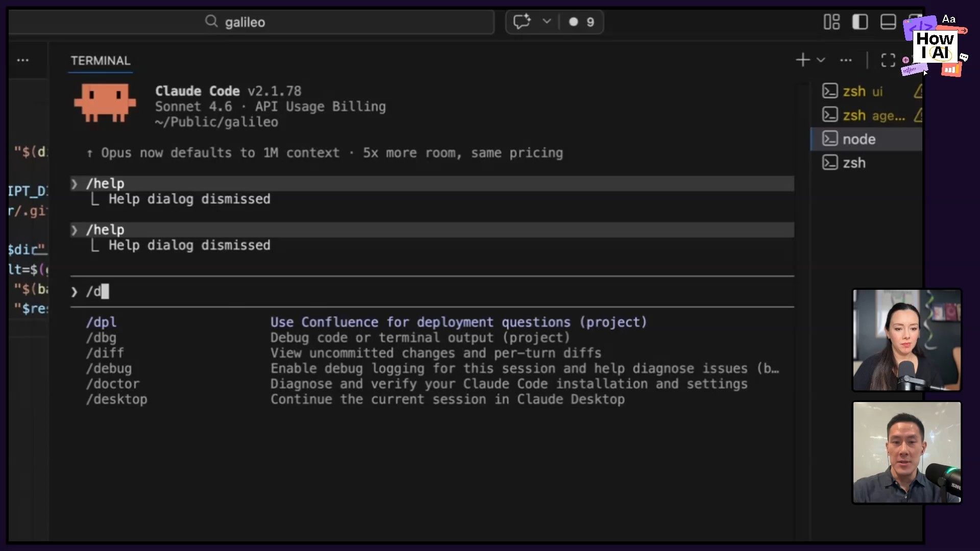This screenshot has width=980, height=551.
Task: Click terminal icon beside node
Action: coord(830,139)
